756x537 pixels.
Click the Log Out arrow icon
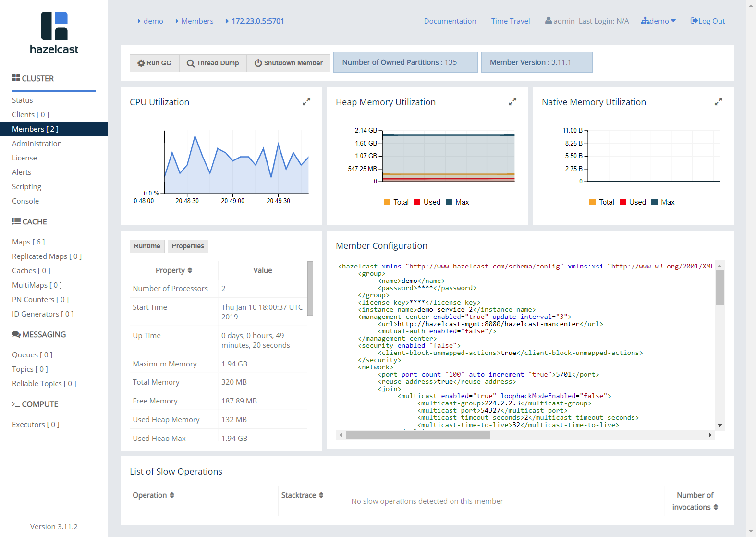(694, 21)
